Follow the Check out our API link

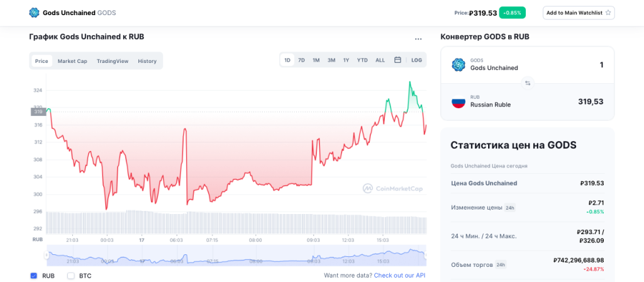[400, 275]
